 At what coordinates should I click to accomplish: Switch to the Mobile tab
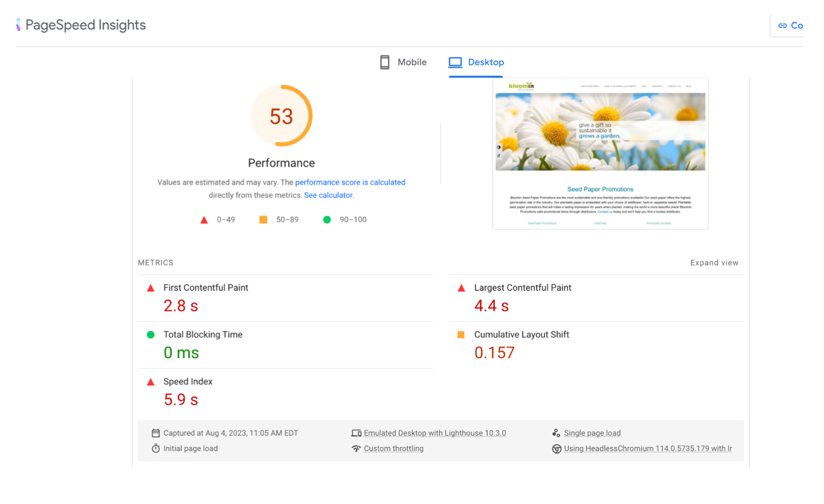(403, 62)
